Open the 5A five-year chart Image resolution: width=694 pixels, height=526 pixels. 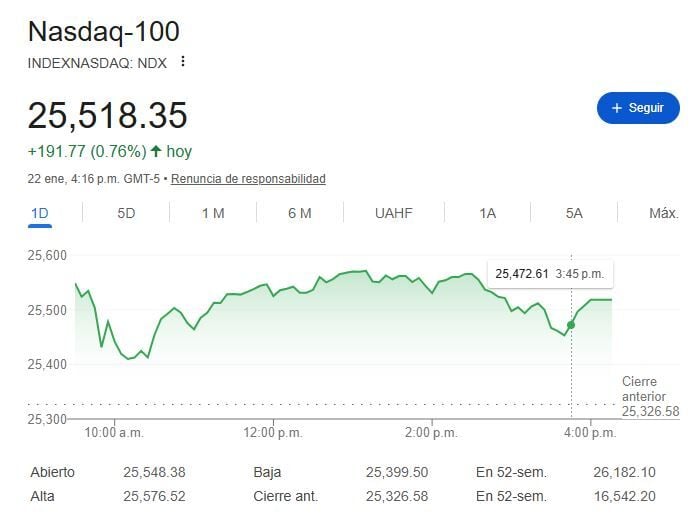click(x=573, y=213)
